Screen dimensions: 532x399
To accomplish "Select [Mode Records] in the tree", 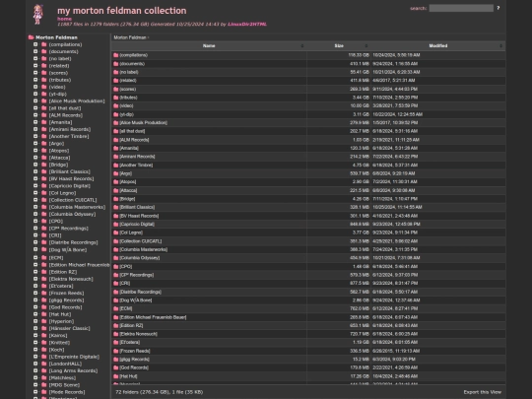I will coord(67,392).
